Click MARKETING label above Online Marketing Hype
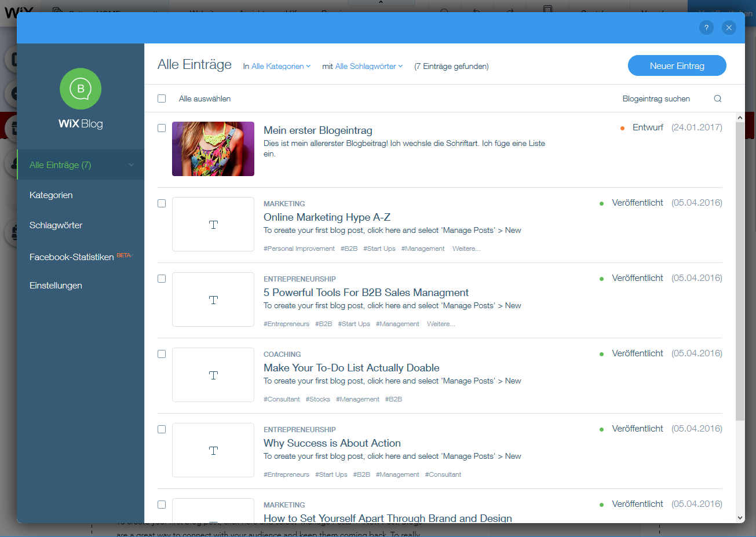Image resolution: width=756 pixels, height=537 pixels. pyautogui.click(x=284, y=203)
